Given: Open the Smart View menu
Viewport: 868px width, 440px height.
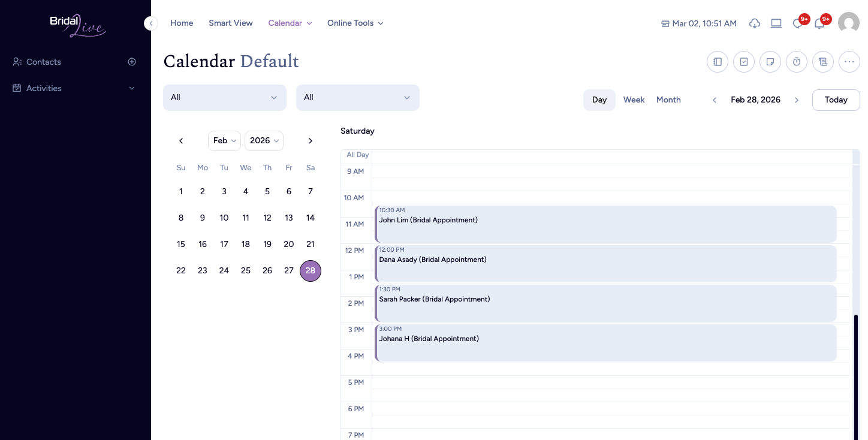Looking at the screenshot, I should (231, 23).
